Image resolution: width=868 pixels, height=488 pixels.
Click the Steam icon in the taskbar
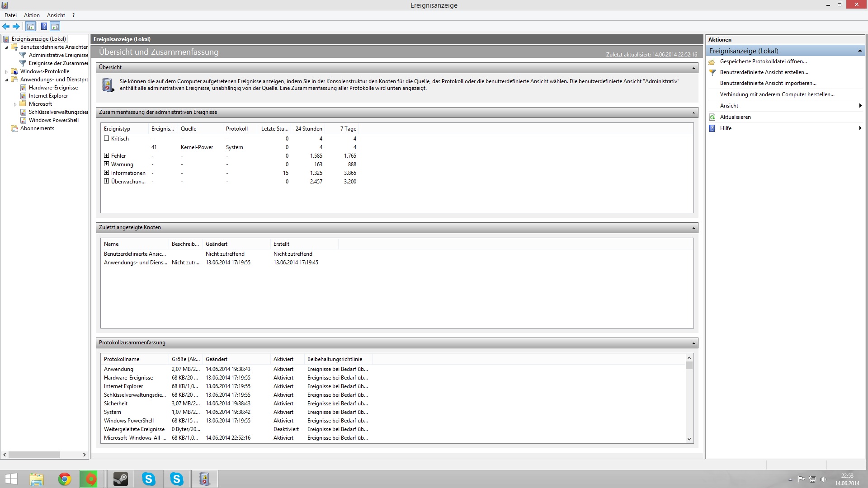[120, 479]
